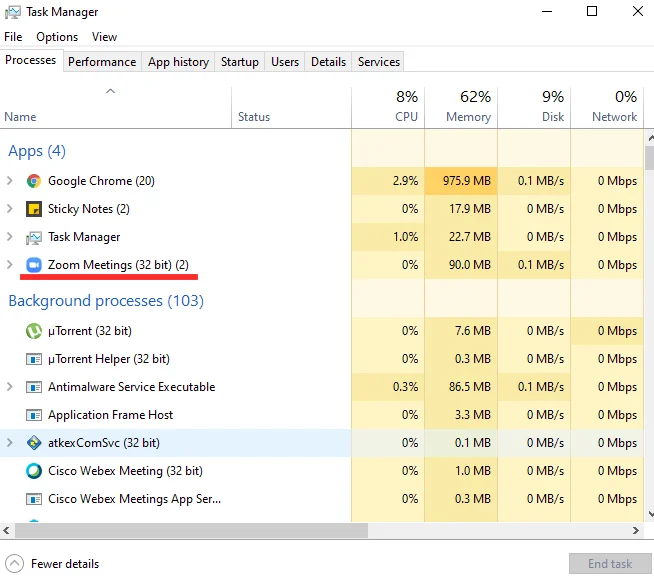
Task: Sort by Disk usage column header
Action: [x=534, y=108]
